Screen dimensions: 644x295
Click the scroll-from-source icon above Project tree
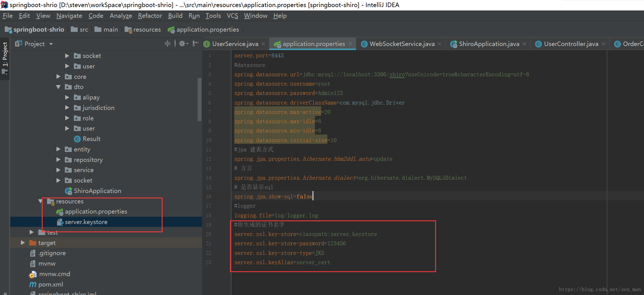[167, 44]
